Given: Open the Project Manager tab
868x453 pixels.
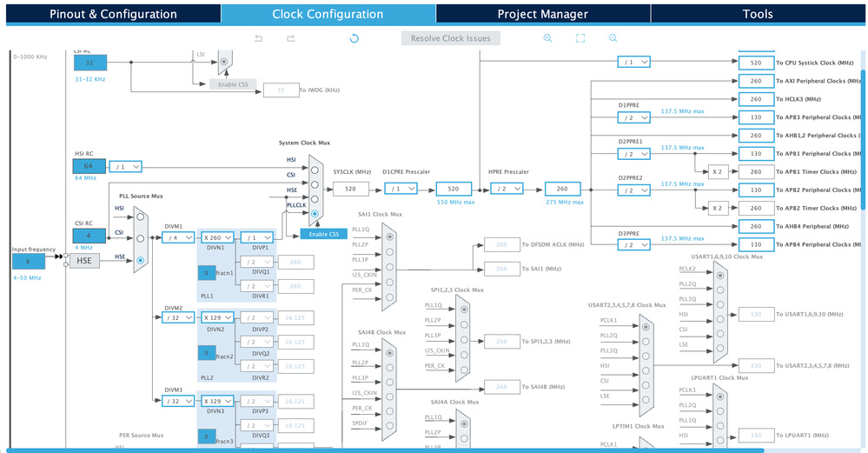Looking at the screenshot, I should (543, 14).
